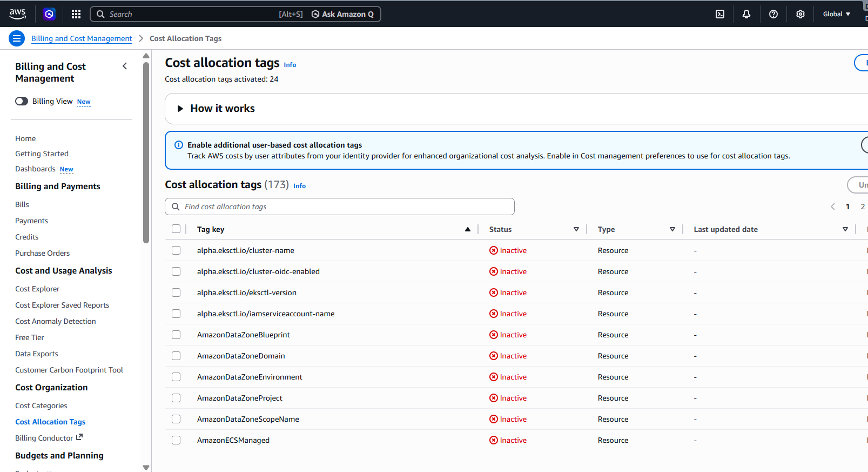Click the hamburger navigation menu icon
This screenshot has height=472, width=868.
tap(17, 38)
